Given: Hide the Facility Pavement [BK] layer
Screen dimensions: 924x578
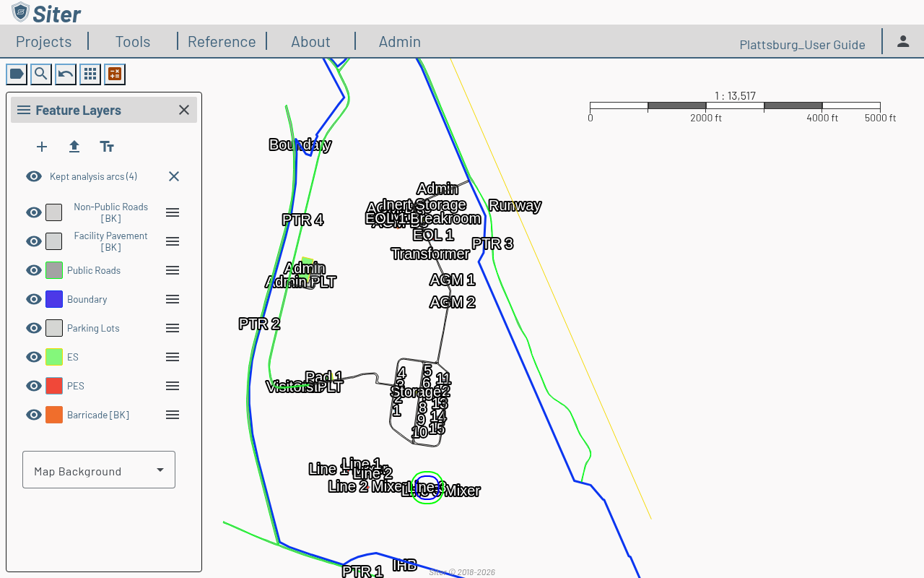Looking at the screenshot, I should tap(34, 241).
